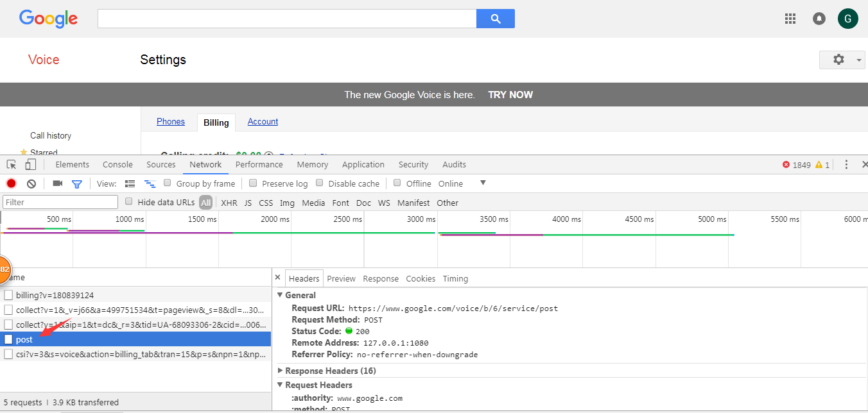Select the request Headers tab

(304, 278)
